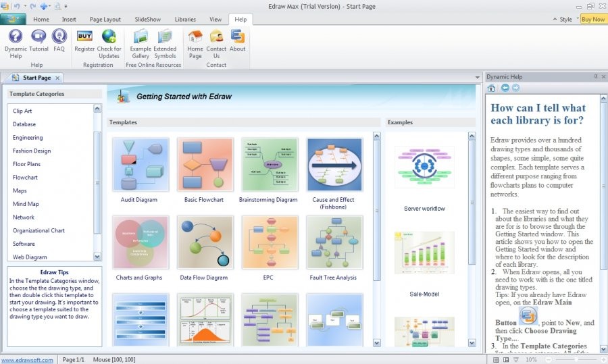
Task: Select the Mind Map category
Action: 26,204
